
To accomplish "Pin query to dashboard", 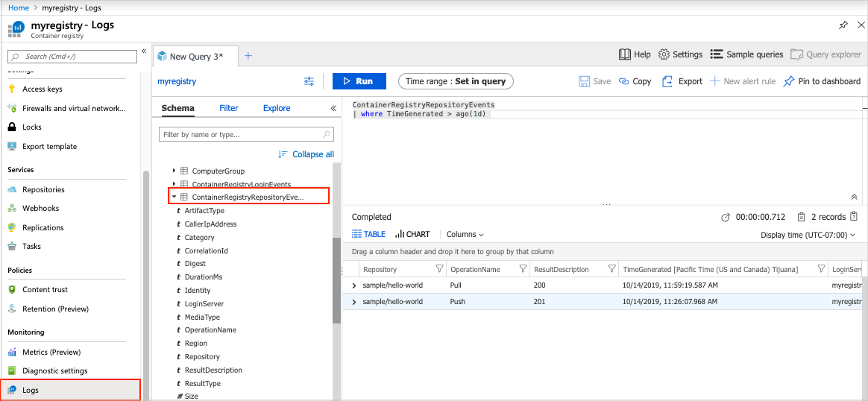I will tap(822, 81).
